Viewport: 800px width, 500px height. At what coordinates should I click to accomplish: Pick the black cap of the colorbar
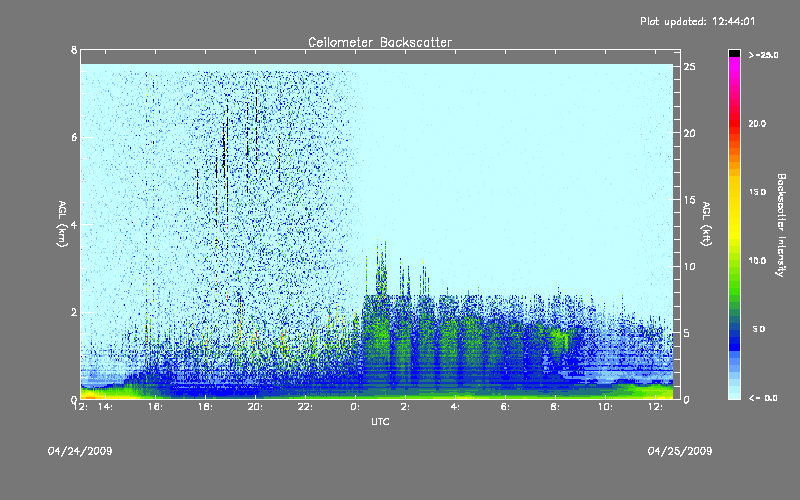[x=734, y=53]
